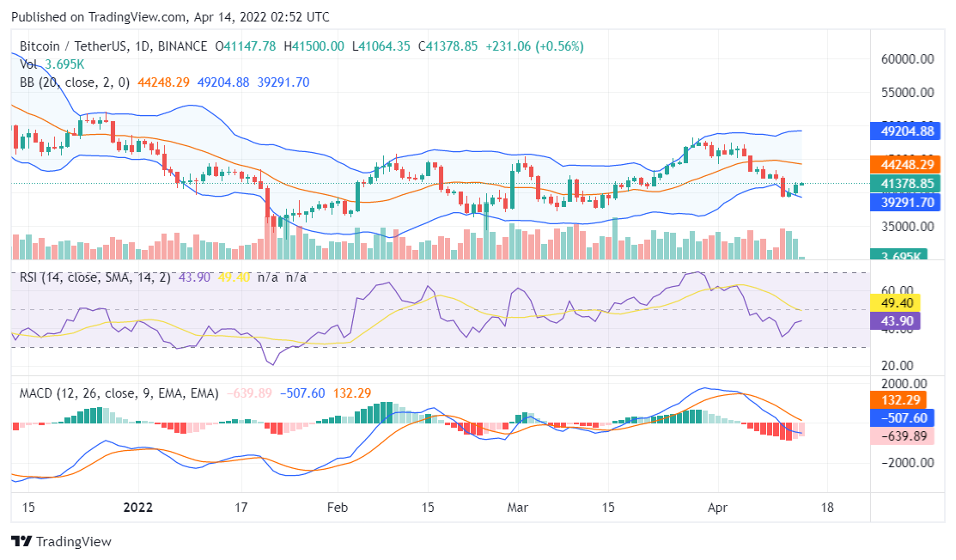Image resolution: width=956 pixels, height=560 pixels.
Task: Click the TradingView logo glyph at bottom left
Action: coord(21,541)
